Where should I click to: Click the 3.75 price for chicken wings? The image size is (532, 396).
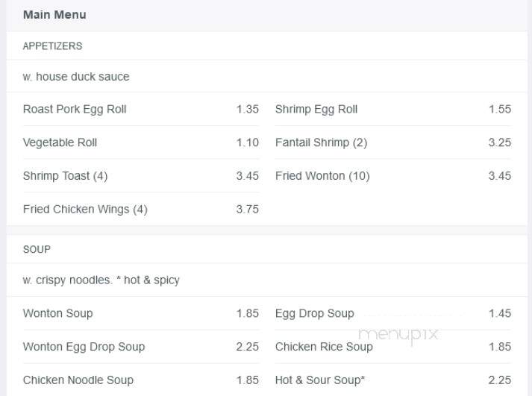(x=247, y=210)
